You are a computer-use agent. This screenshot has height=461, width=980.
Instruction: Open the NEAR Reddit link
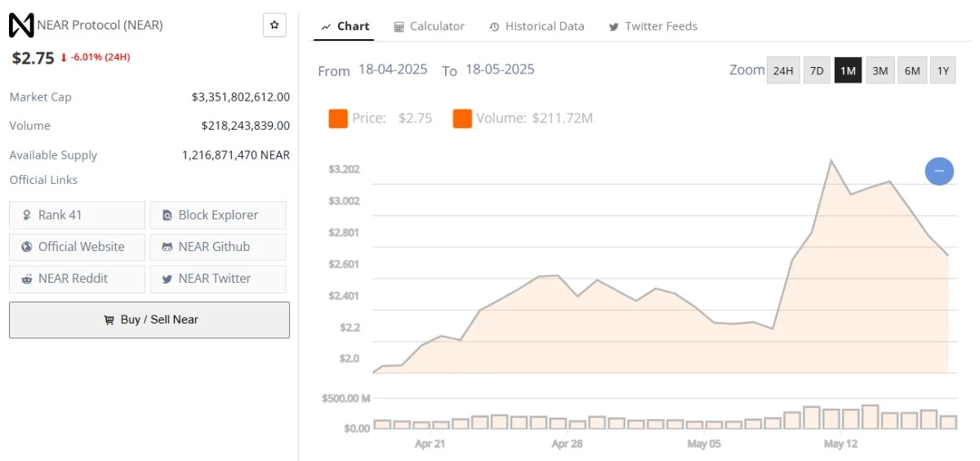coord(77,278)
